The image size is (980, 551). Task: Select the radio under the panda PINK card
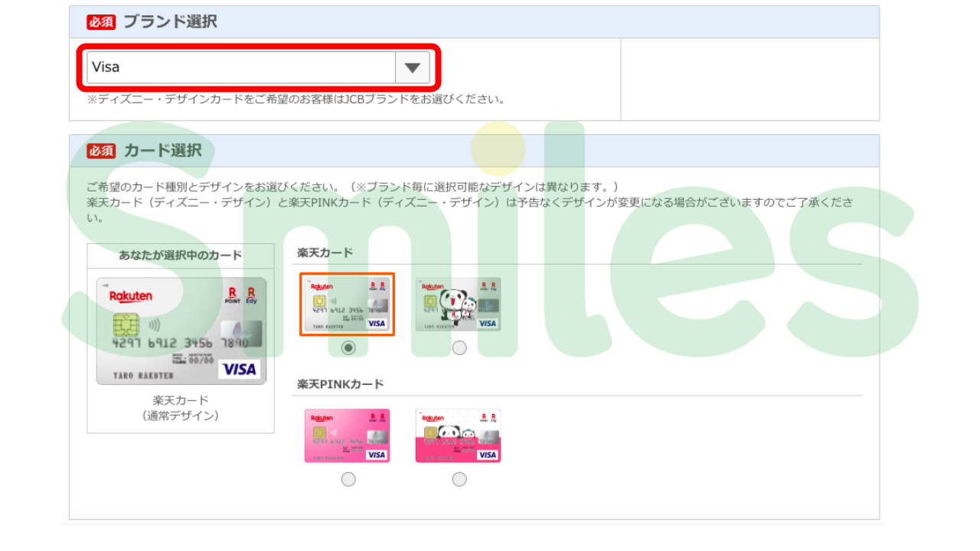click(459, 479)
